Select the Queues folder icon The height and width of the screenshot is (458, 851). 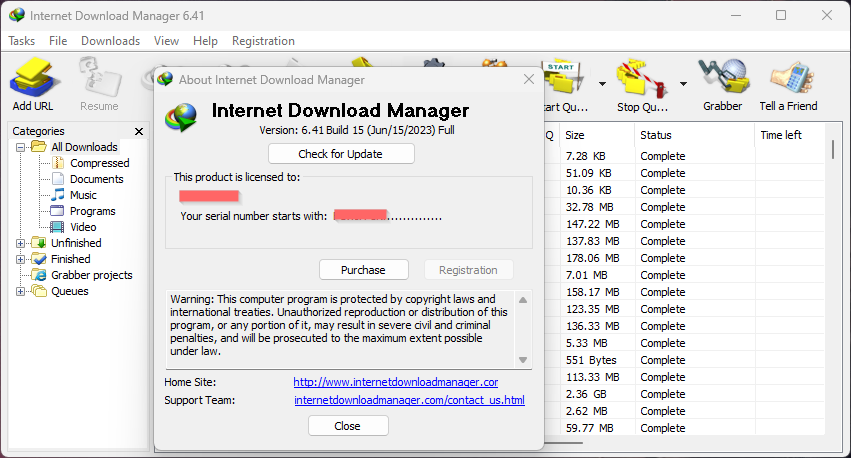39,291
